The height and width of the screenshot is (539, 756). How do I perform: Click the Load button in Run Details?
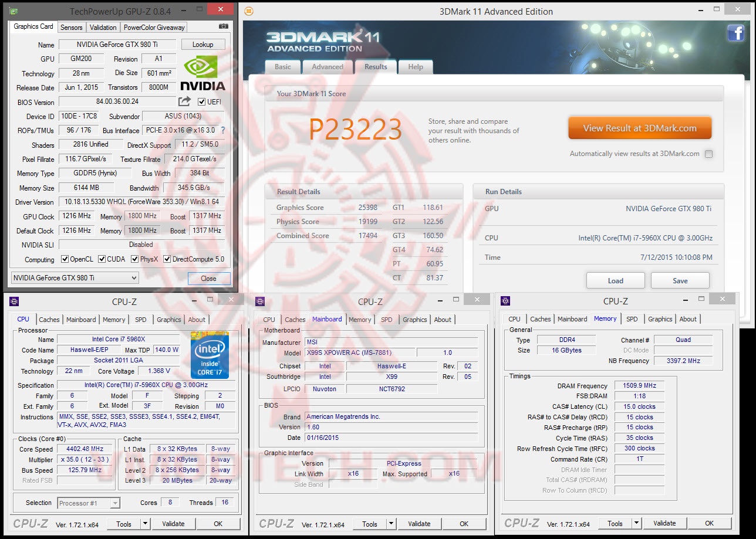(616, 280)
